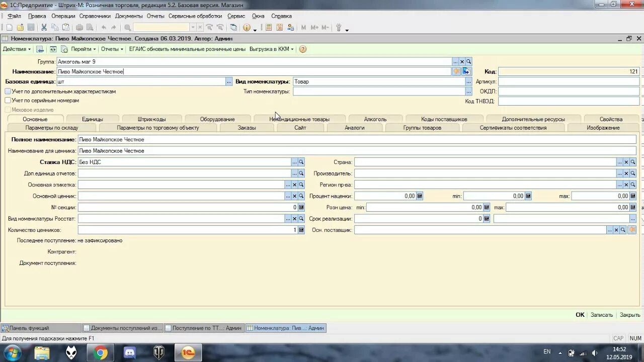Expand the Выгрузка в ККМ dropdown
The width and height of the screenshot is (644, 362).
tap(271, 49)
